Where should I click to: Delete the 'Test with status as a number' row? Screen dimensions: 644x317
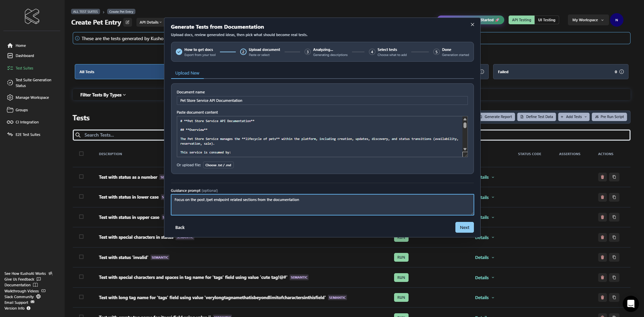[x=602, y=177]
